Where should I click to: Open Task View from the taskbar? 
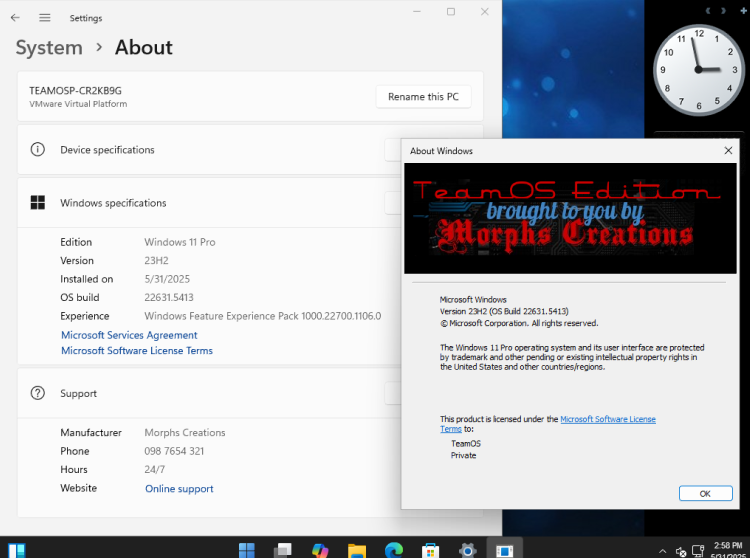click(x=283, y=550)
